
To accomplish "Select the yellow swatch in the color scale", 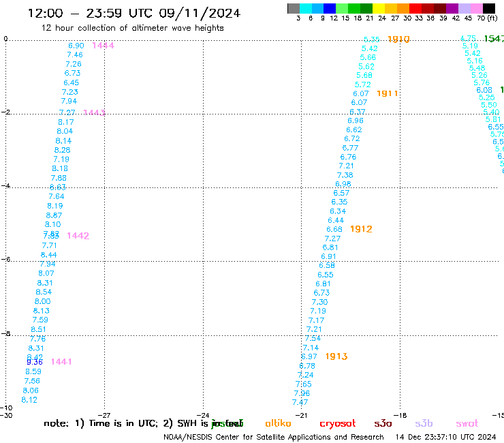I will [379, 8].
